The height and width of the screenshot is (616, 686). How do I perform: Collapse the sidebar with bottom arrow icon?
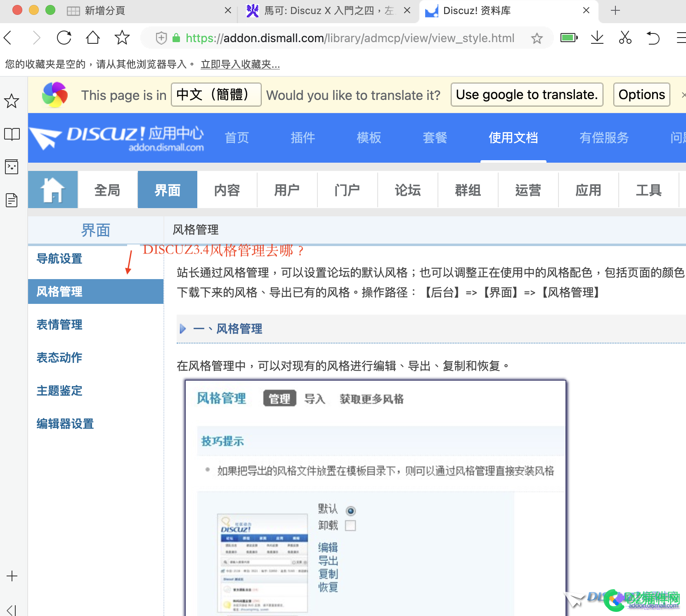12,610
